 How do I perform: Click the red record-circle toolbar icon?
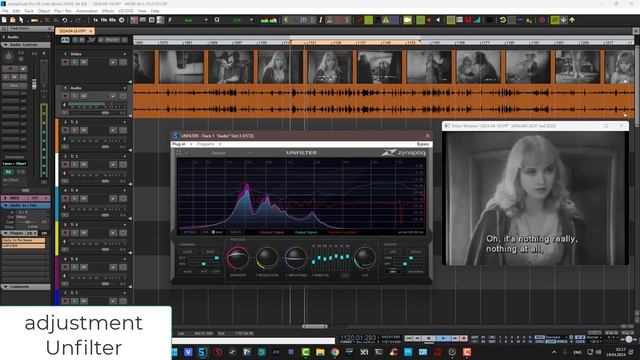[542, 20]
